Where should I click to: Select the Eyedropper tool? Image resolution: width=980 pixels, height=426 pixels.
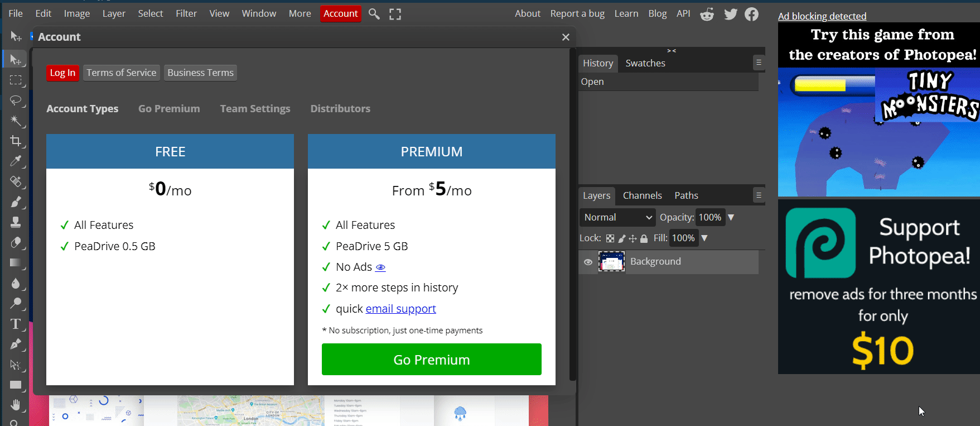[x=16, y=161]
